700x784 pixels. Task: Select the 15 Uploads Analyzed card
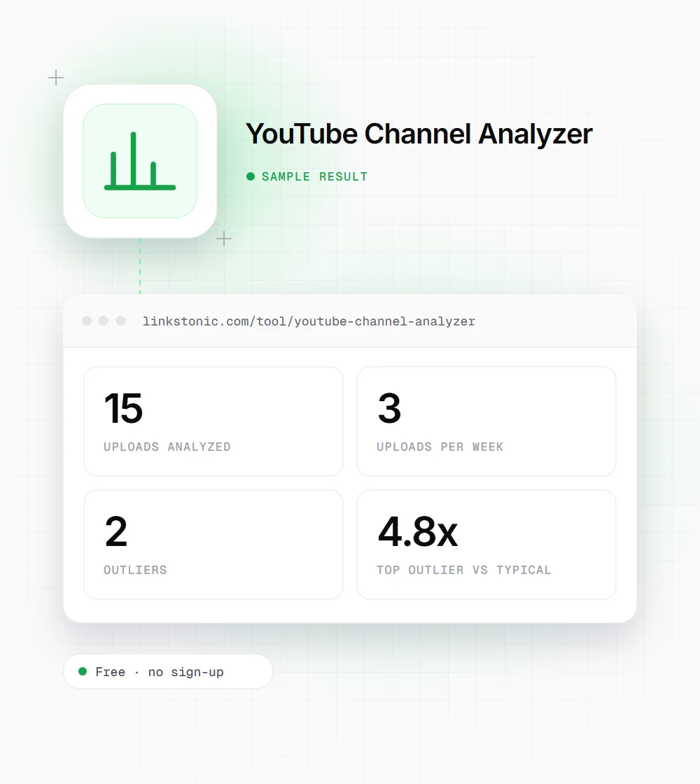[x=213, y=421]
